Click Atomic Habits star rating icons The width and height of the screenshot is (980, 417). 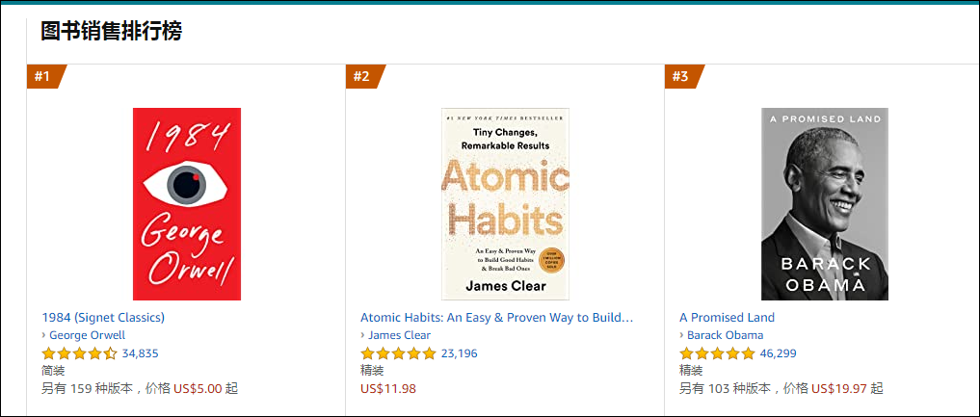[398, 353]
